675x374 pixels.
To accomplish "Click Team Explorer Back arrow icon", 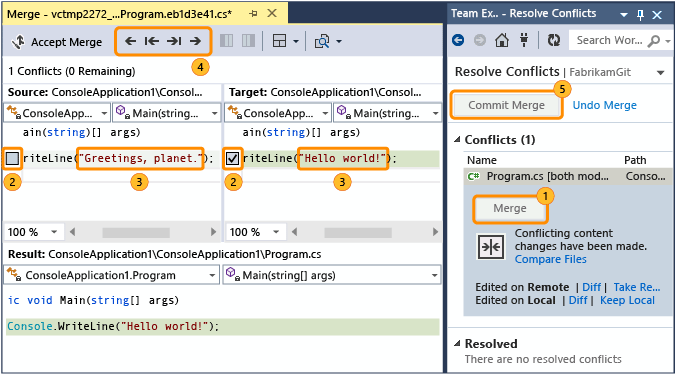I will coord(458,40).
